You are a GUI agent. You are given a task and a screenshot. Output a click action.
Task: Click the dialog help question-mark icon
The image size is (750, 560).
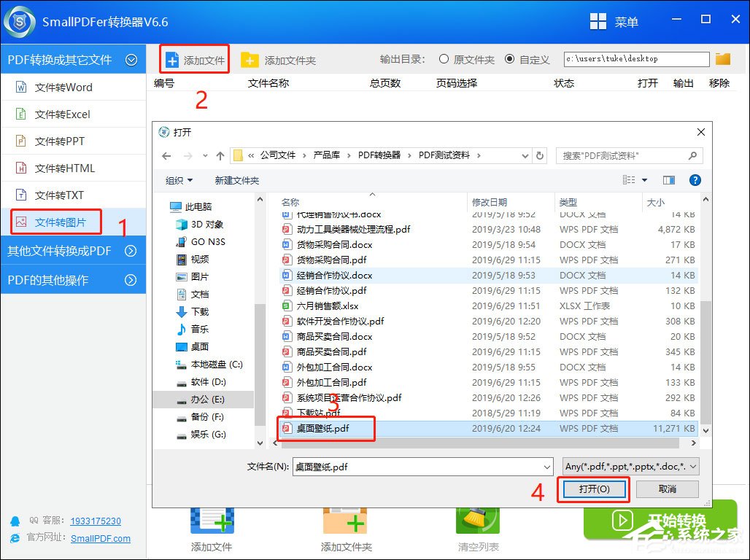[x=694, y=180]
